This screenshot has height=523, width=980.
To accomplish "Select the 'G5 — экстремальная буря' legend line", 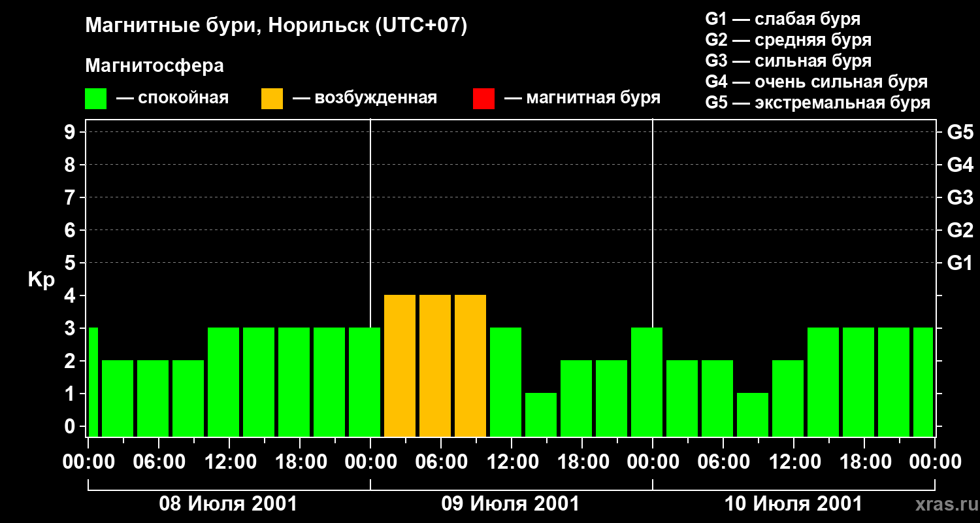I will tap(817, 103).
